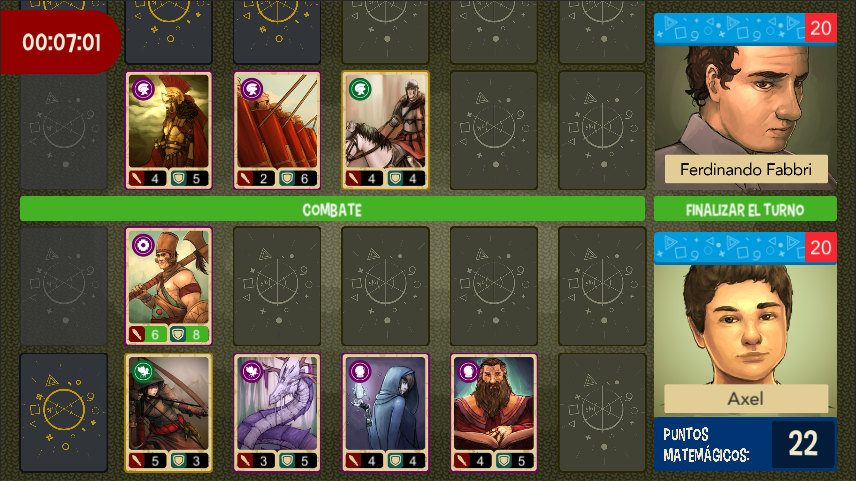This screenshot has width=856, height=481.
Task: Select the enemy horseman card 4/4
Action: click(385, 130)
